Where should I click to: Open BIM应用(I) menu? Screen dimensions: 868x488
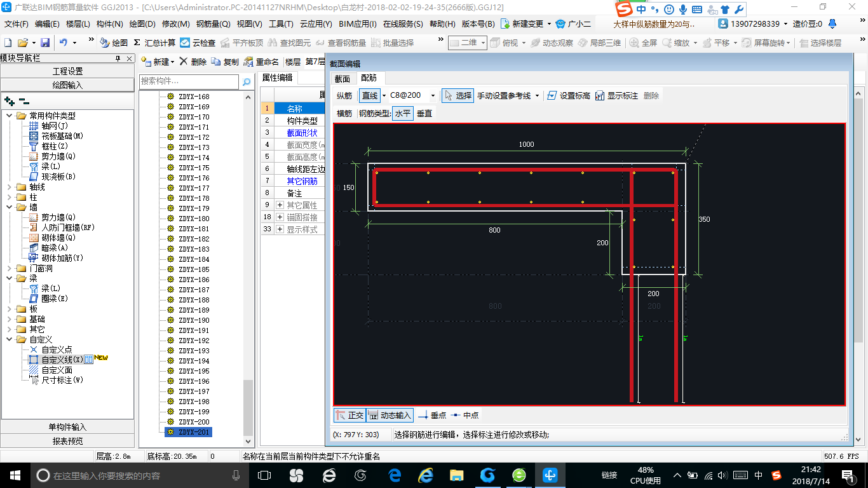(x=358, y=24)
